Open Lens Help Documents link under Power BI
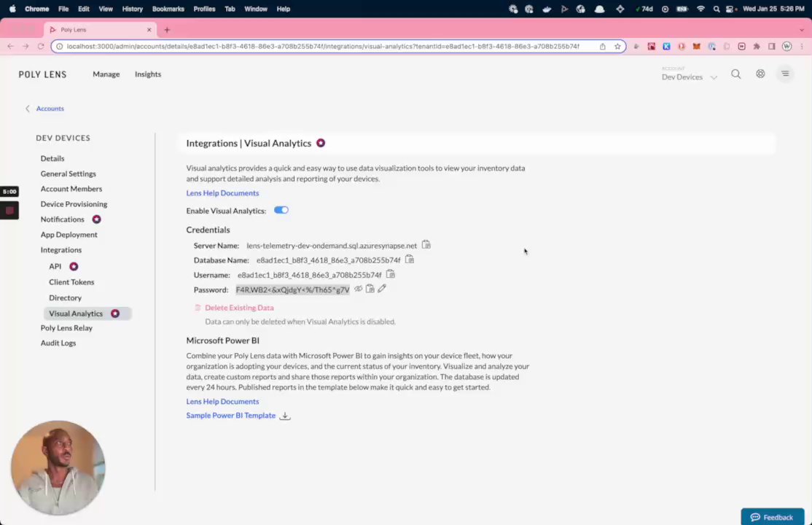 [222, 401]
